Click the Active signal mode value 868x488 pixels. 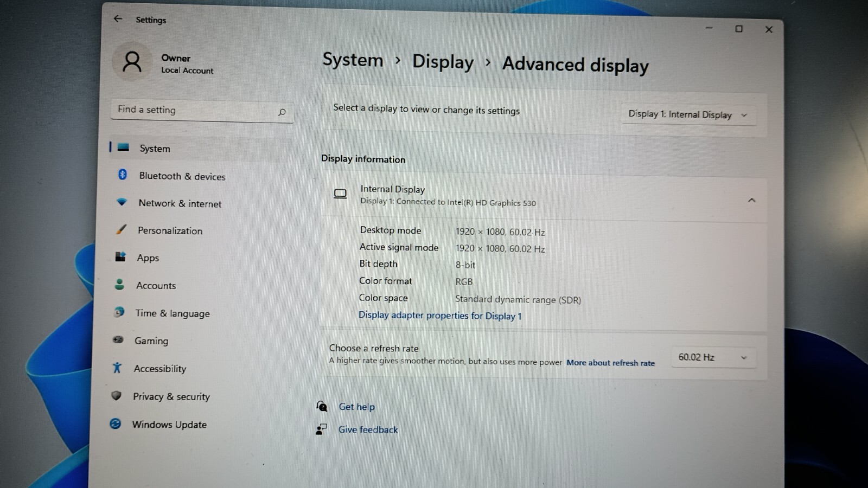(500, 248)
